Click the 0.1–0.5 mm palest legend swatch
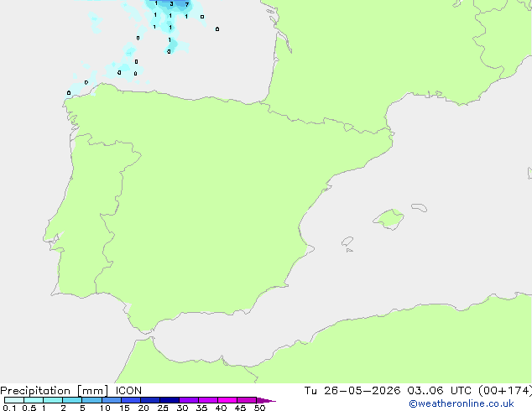Image resolution: width=532 pixels, height=411 pixels. click(14, 400)
